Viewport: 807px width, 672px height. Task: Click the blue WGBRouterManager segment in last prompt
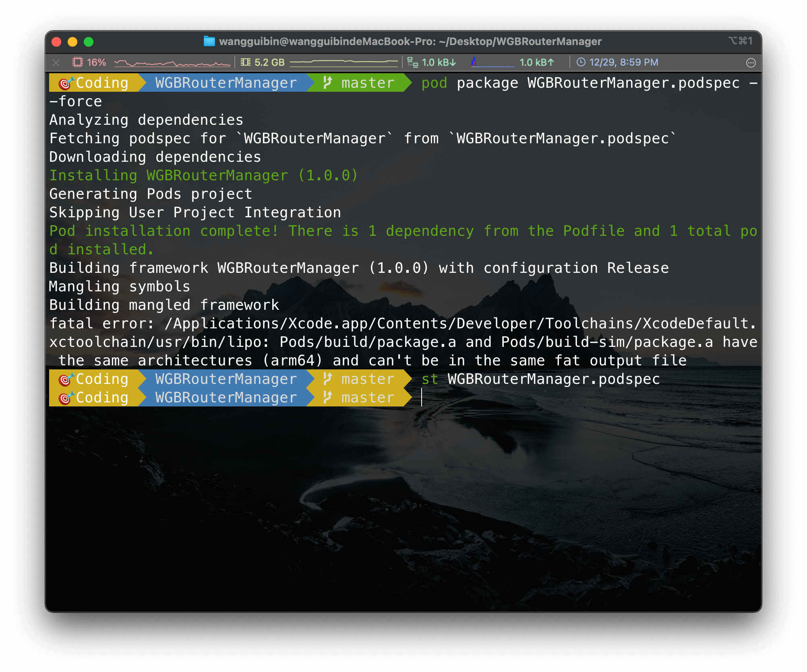tap(226, 398)
